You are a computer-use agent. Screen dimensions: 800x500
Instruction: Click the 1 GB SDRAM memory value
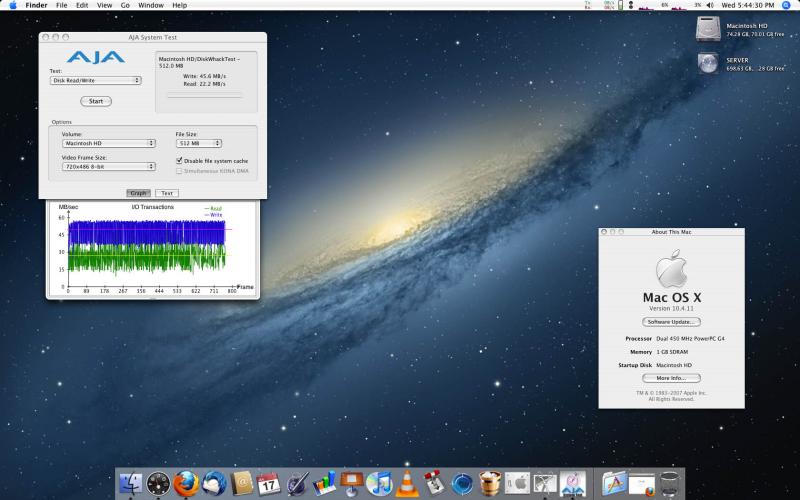click(672, 352)
